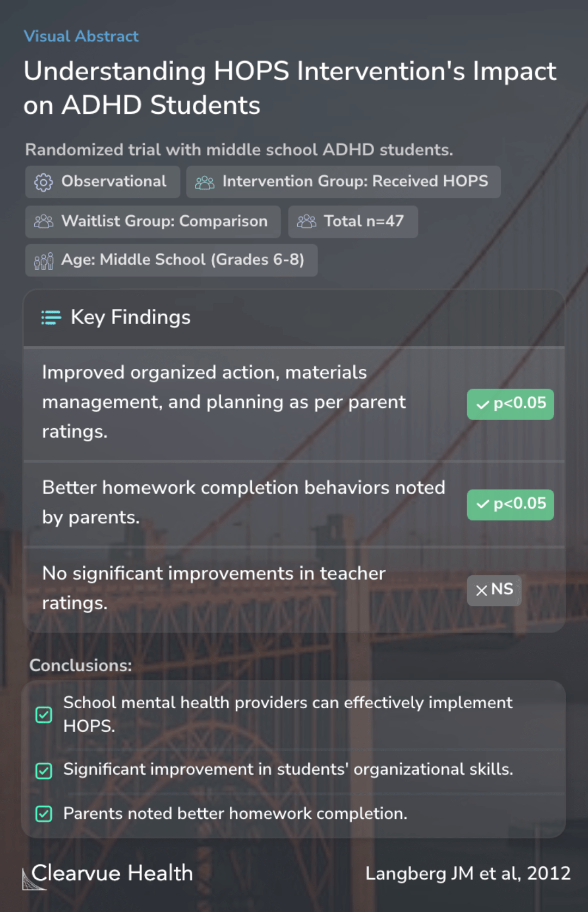
Task: Click the people icon beside Total n=47
Action: tap(307, 221)
